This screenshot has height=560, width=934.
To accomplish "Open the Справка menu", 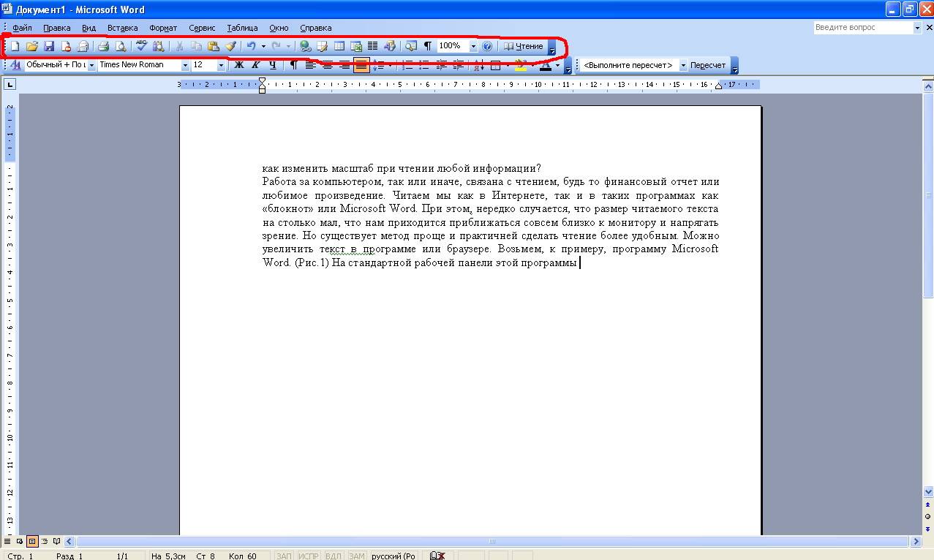I will (x=316, y=28).
